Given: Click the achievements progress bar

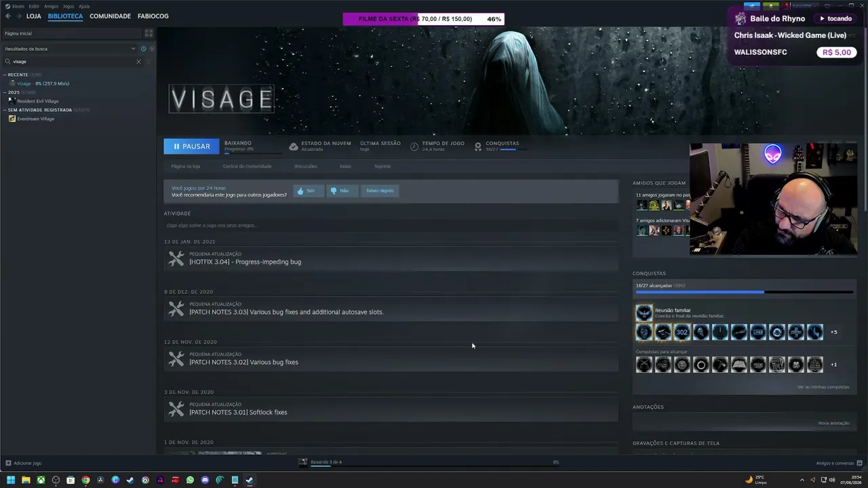Looking at the screenshot, I should [x=745, y=292].
